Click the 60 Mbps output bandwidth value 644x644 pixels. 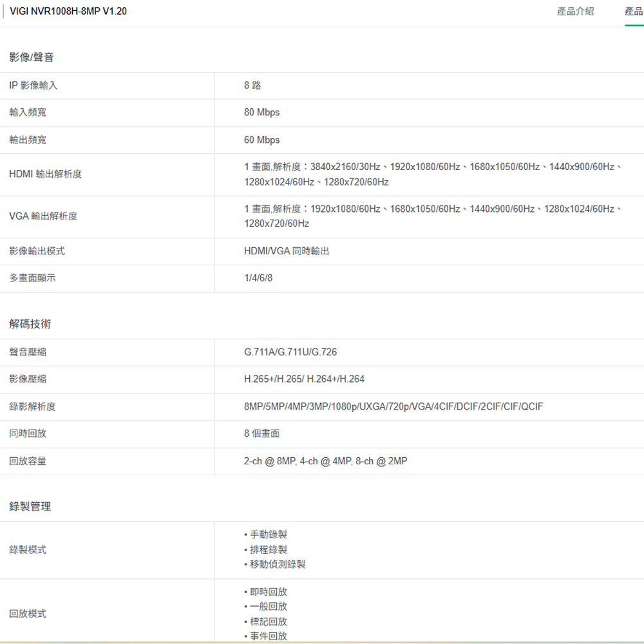pyautogui.click(x=262, y=140)
